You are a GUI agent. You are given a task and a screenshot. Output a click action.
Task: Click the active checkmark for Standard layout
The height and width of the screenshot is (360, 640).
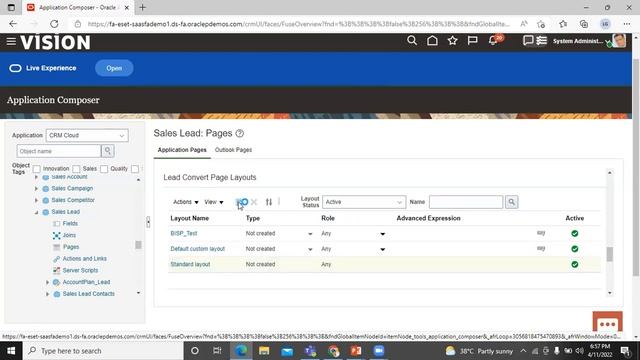point(575,264)
